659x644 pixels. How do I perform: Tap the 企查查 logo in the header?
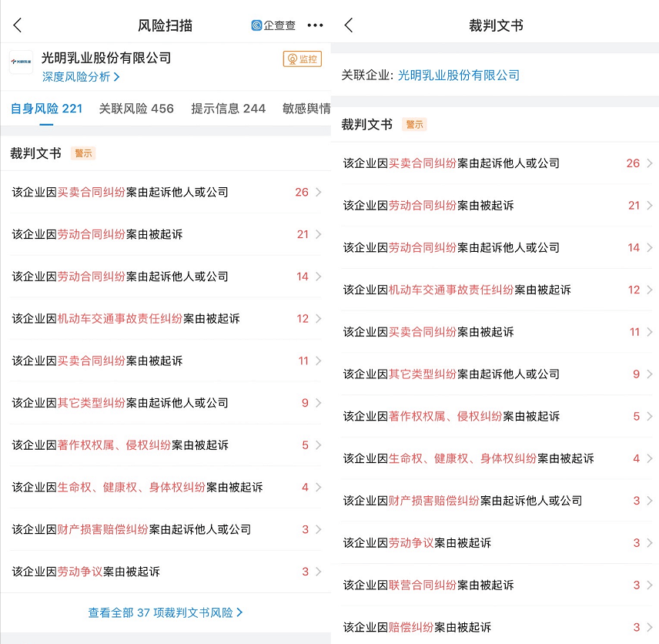[x=273, y=25]
